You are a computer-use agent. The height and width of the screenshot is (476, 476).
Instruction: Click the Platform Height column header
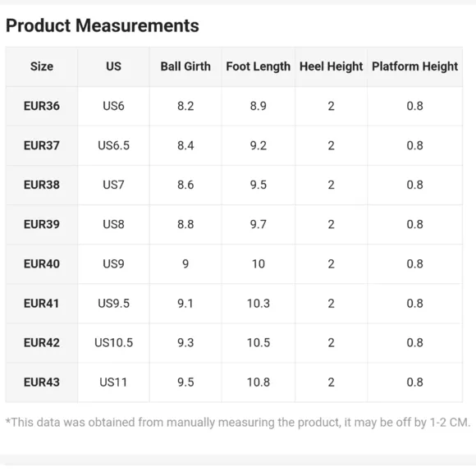coord(415,66)
